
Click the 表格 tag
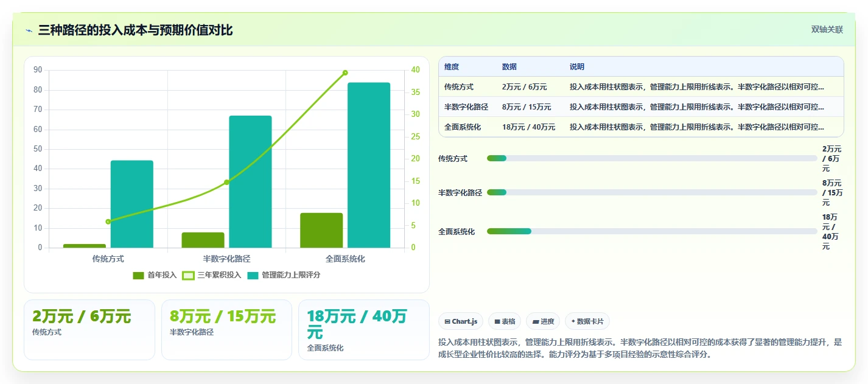click(x=505, y=321)
